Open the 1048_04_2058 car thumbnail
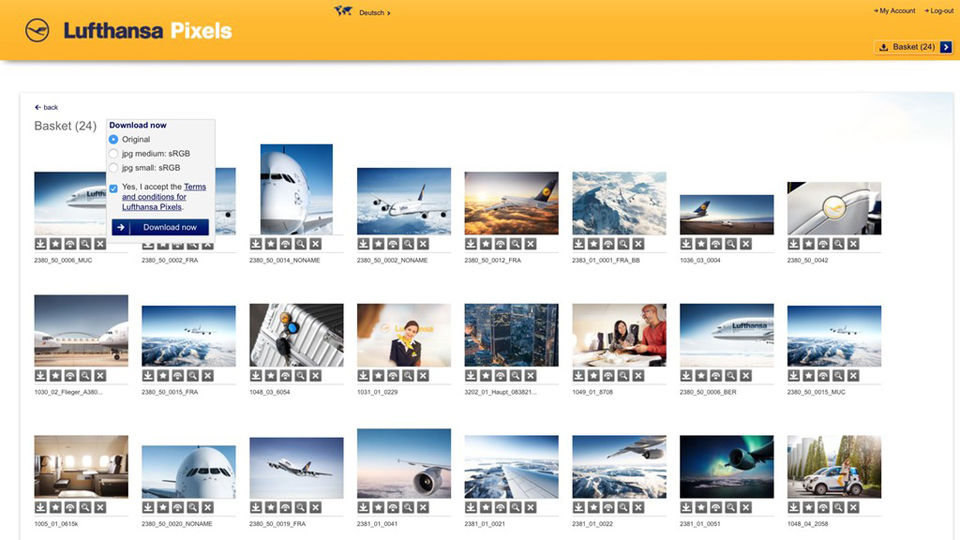 click(834, 467)
